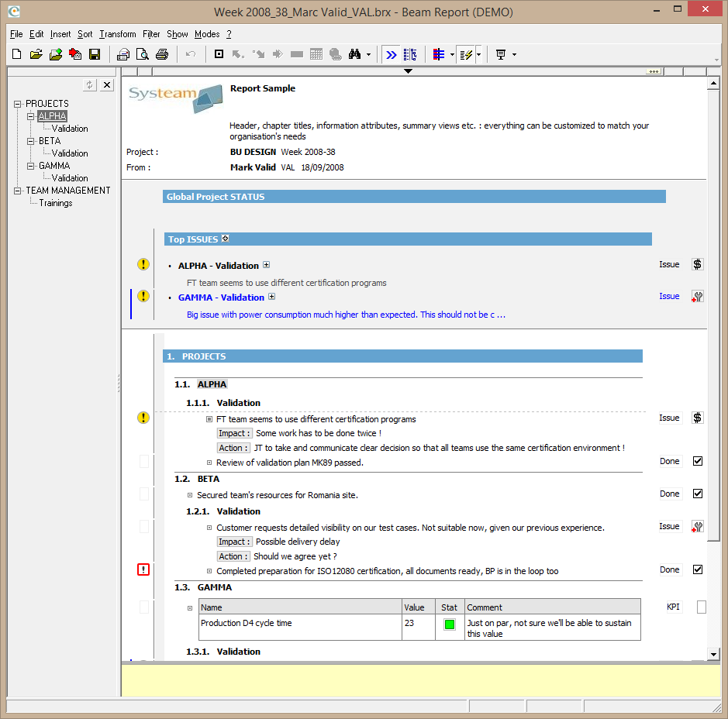The image size is (728, 719).
Task: Open the Filter menu
Action: (x=151, y=34)
